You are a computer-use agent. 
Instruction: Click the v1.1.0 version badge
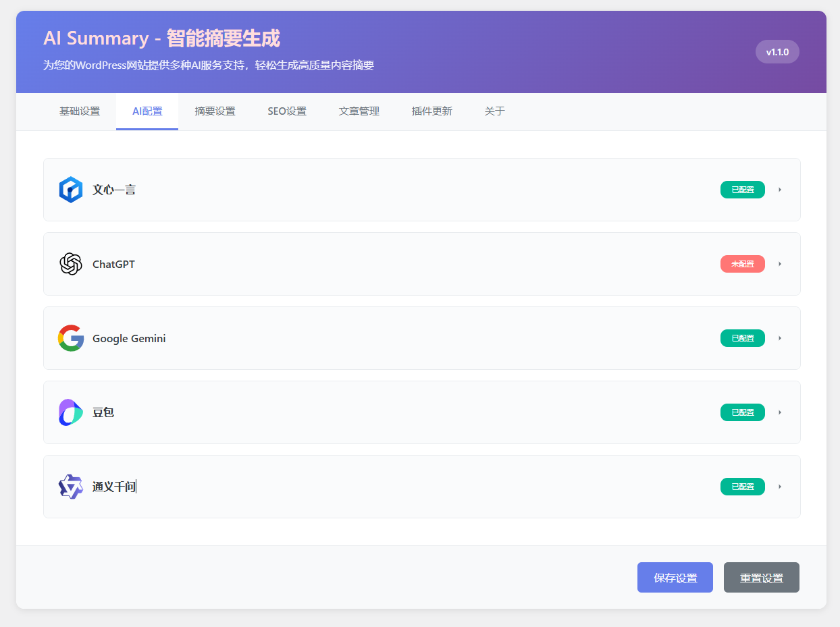pyautogui.click(x=777, y=51)
